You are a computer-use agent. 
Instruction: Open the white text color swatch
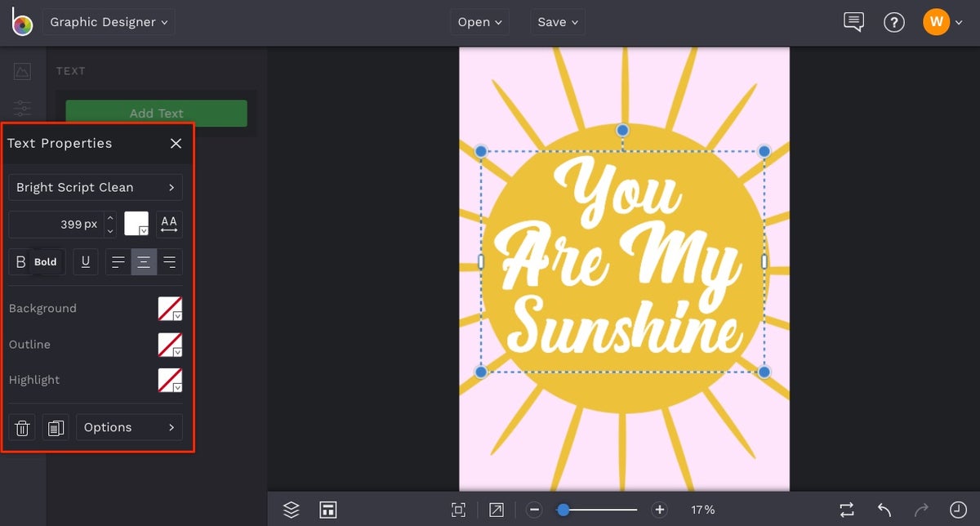coord(136,224)
